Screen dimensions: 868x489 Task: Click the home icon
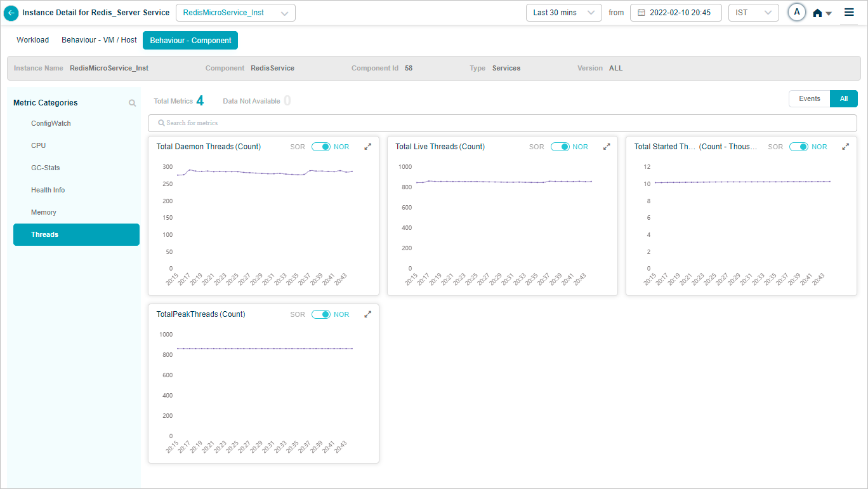click(817, 13)
